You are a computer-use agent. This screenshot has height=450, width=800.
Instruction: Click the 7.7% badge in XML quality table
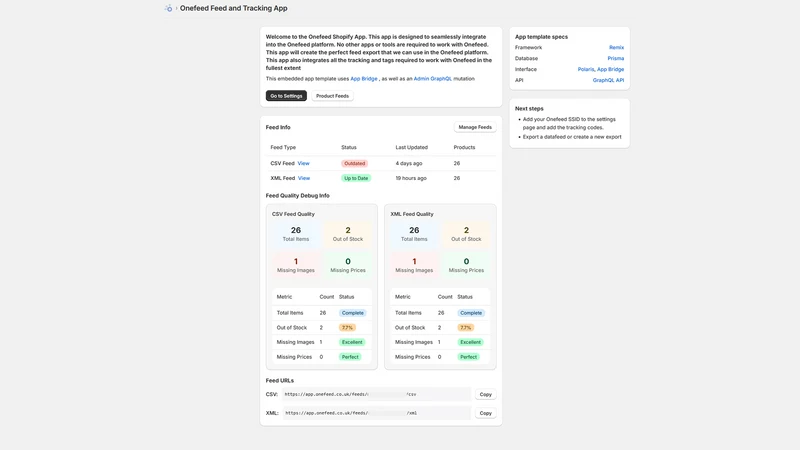click(x=466, y=328)
